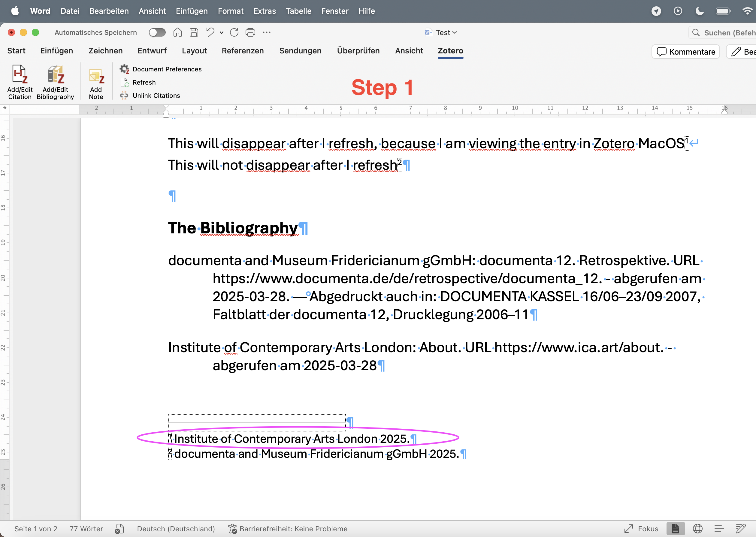Toggle Do Not Disturb moon icon
The image size is (756, 537).
pos(700,11)
